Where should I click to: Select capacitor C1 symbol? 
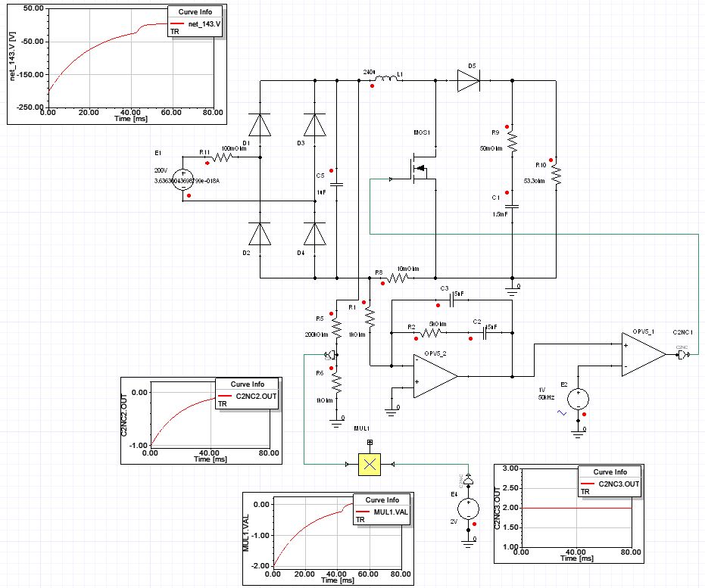click(x=512, y=207)
